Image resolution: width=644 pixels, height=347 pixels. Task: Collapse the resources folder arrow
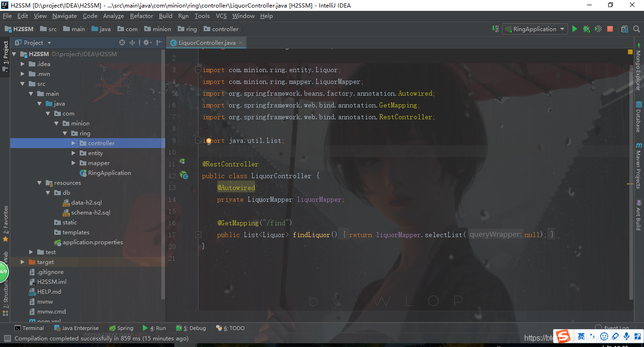point(40,183)
